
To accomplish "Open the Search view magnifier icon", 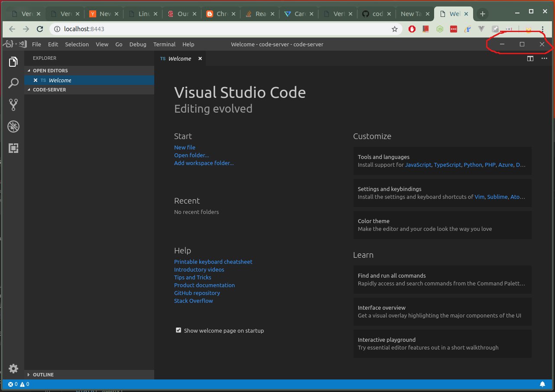I will pyautogui.click(x=13, y=83).
